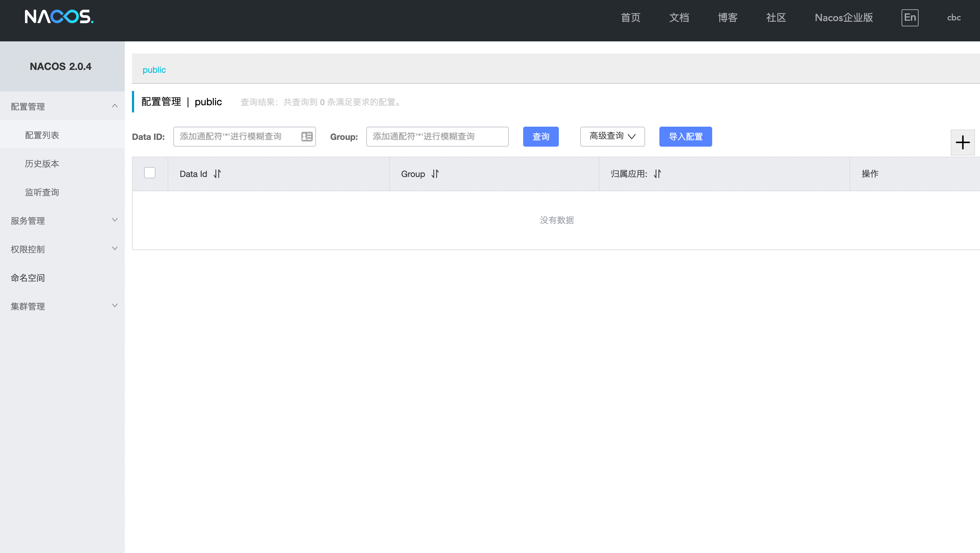The image size is (980, 553).
Task: Focus the Group search input field
Action: point(437,137)
